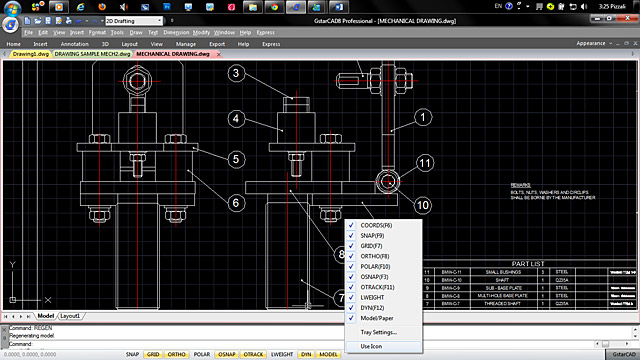The image size is (640, 360).
Task: Open Chrome from the taskbar
Action: [274, 7]
